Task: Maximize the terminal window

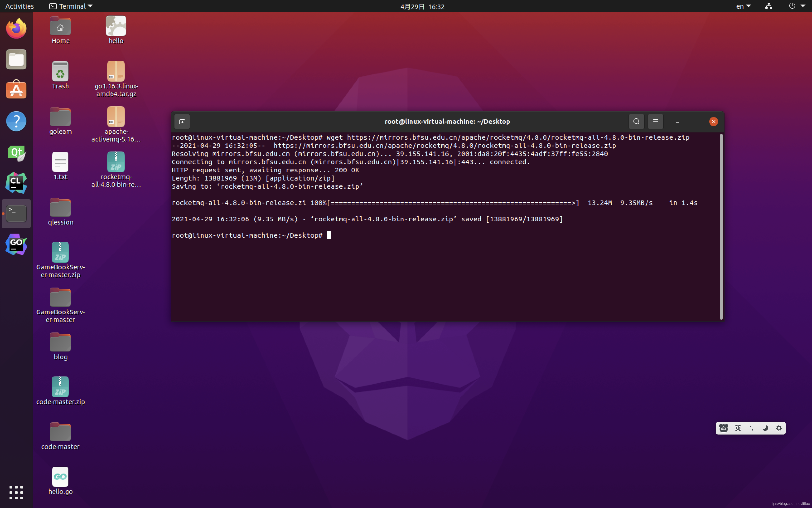Action: [x=695, y=122]
